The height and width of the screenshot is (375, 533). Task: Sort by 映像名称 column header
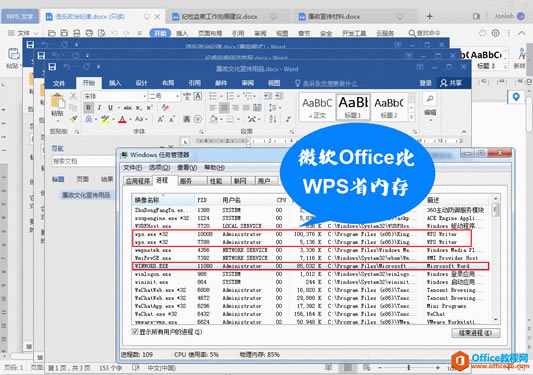tap(163, 200)
